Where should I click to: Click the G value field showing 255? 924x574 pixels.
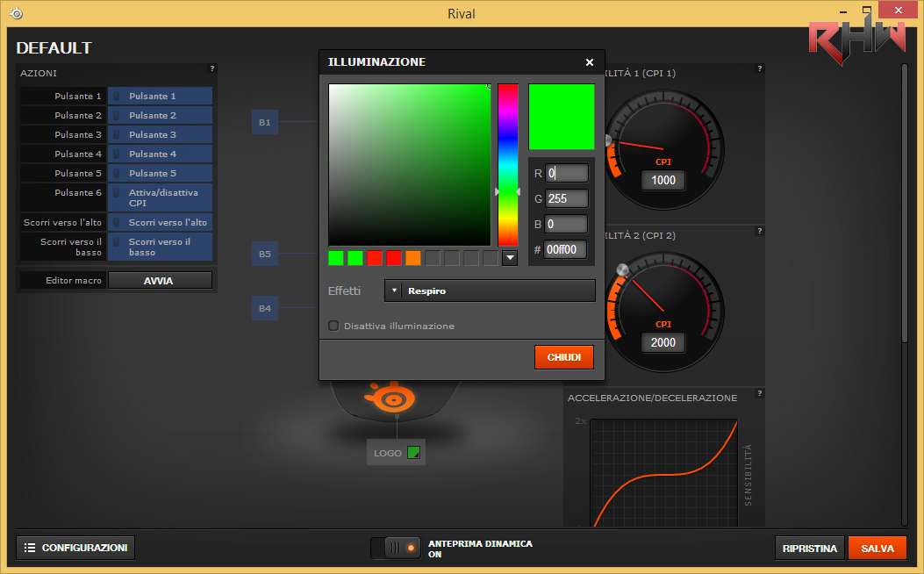pyautogui.click(x=566, y=198)
